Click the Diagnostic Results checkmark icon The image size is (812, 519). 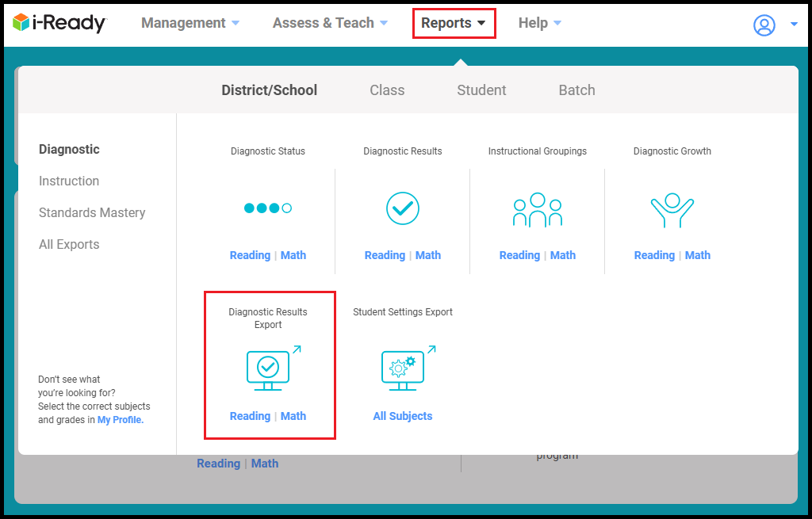pyautogui.click(x=403, y=208)
